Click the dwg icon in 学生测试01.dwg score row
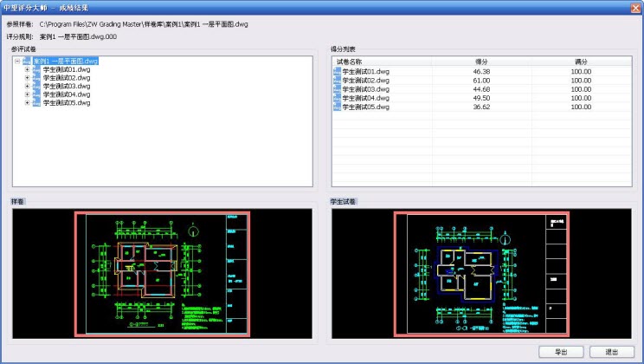The image size is (644, 364). pos(338,72)
